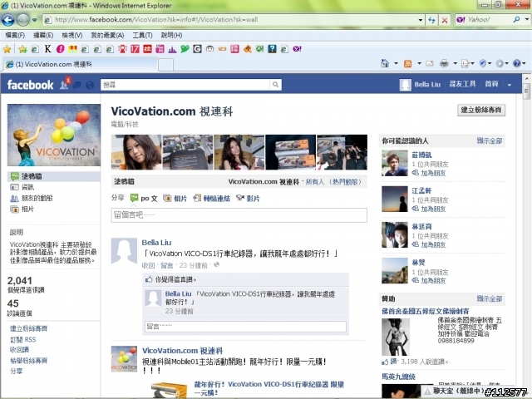
Task: Open a new blank browser tab
Action: coord(166,65)
